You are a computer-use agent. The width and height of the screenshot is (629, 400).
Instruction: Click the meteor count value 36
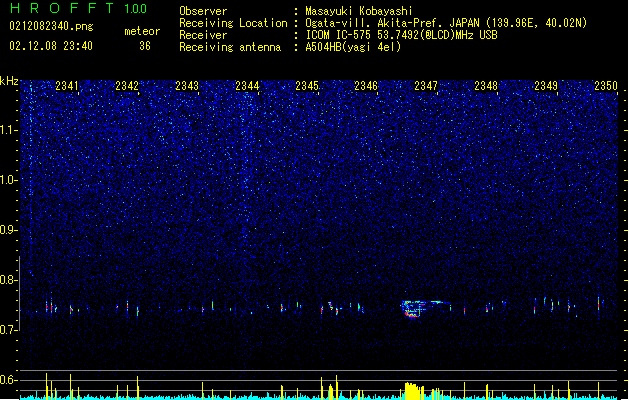tap(145, 46)
